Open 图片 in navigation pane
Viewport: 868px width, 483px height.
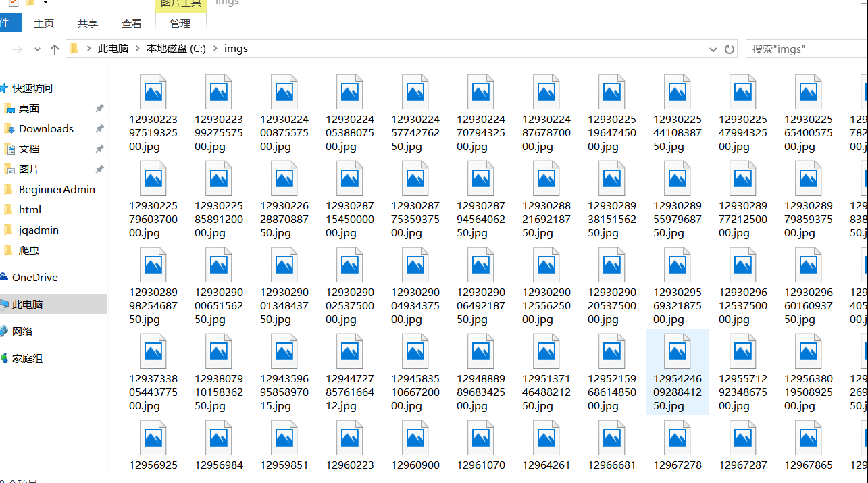tap(29, 169)
